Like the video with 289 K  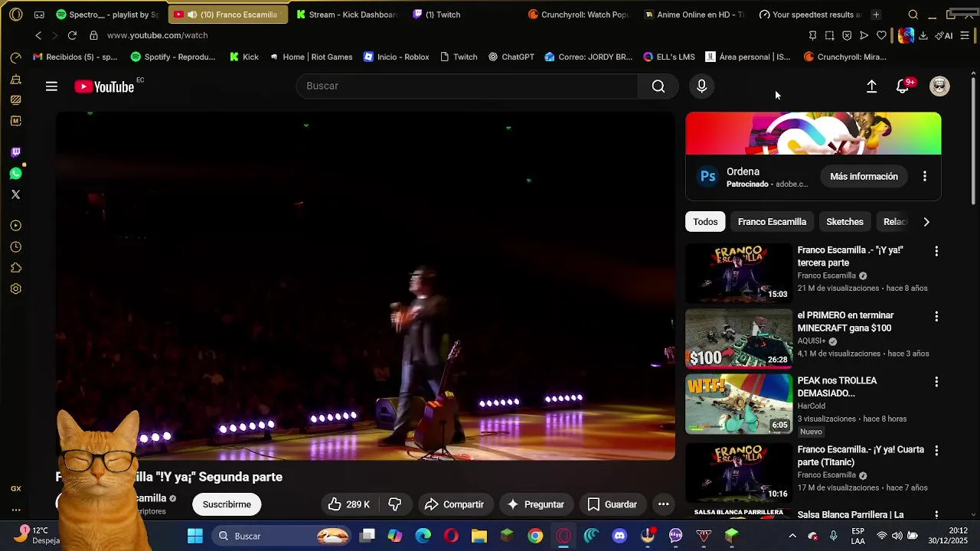349,504
